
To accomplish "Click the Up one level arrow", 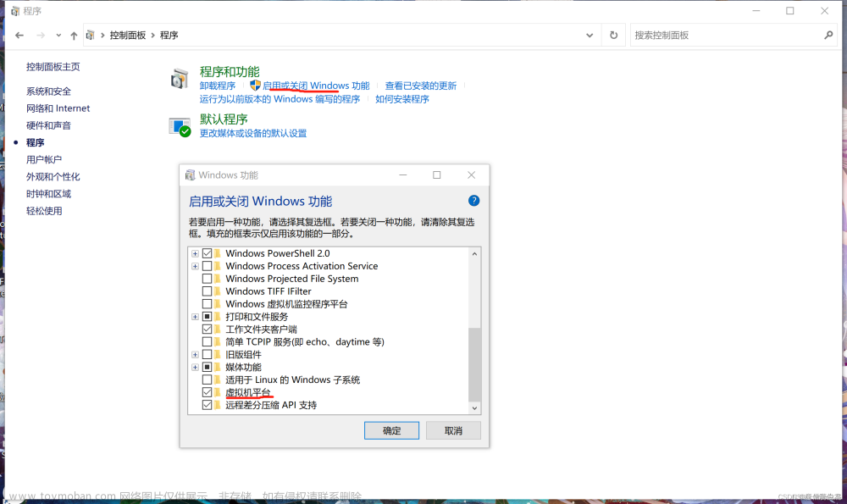I will 74,36.
